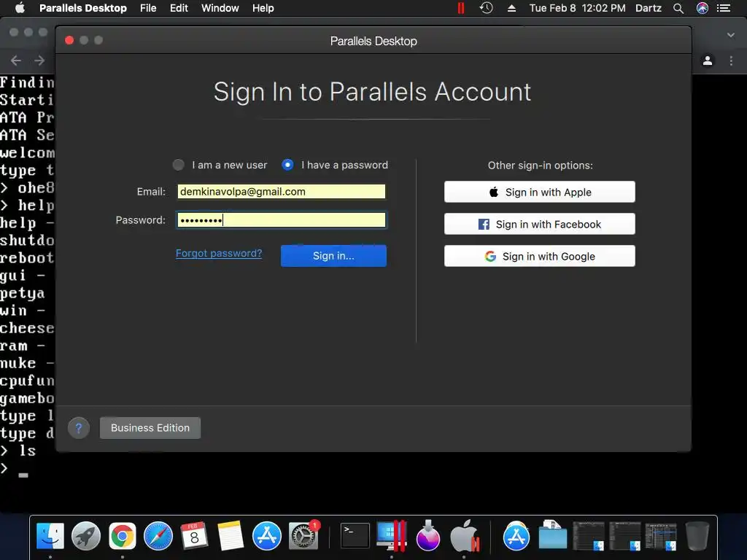The width and height of the screenshot is (747, 560).
Task: Click back arrow in background browser window
Action: click(x=16, y=61)
